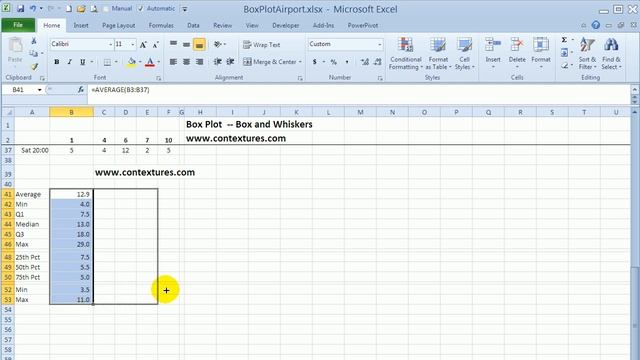
Task: Decrease decimal places shown
Action: 378,62
